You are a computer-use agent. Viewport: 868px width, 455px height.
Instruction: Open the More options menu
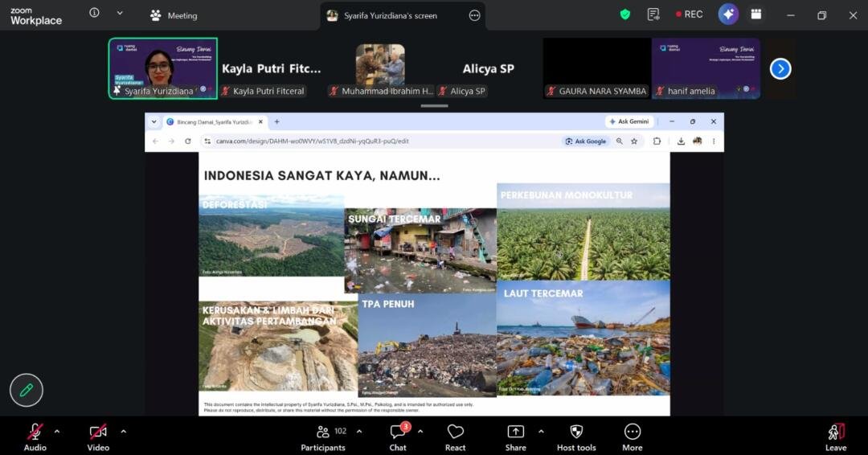[x=633, y=437]
